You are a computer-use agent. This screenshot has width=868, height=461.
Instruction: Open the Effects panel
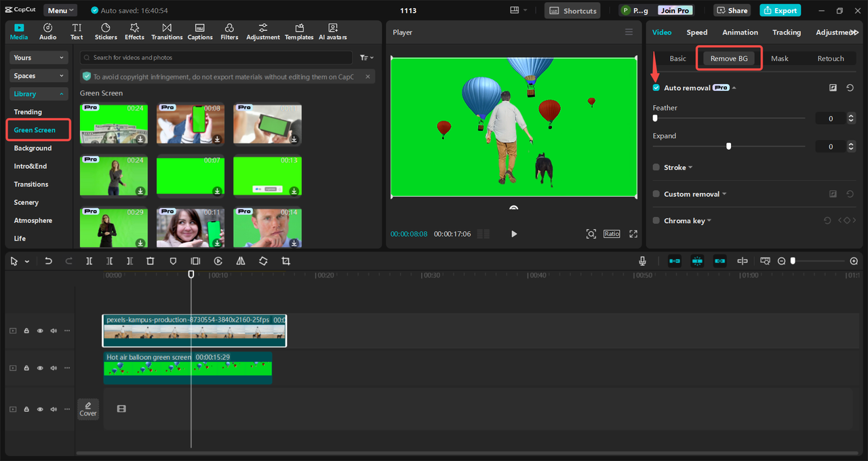(x=134, y=31)
